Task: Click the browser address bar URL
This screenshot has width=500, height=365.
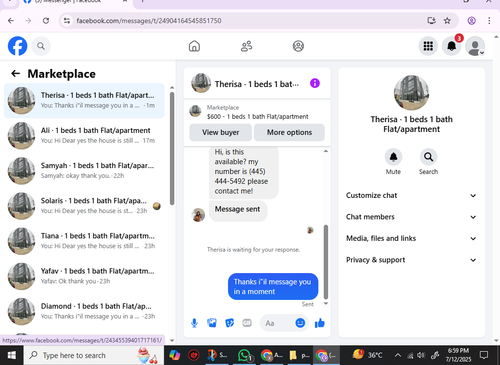Action: pyautogui.click(x=149, y=21)
